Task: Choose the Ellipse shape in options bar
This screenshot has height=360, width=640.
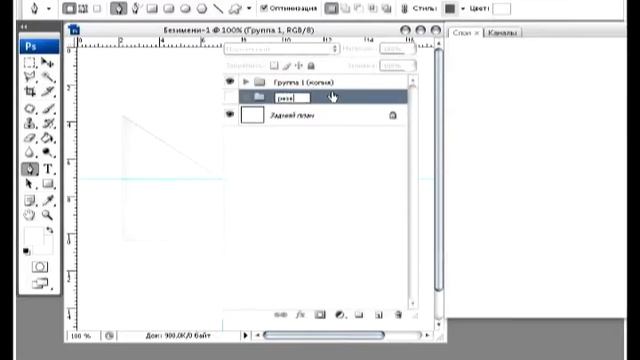Action: pyautogui.click(x=185, y=9)
